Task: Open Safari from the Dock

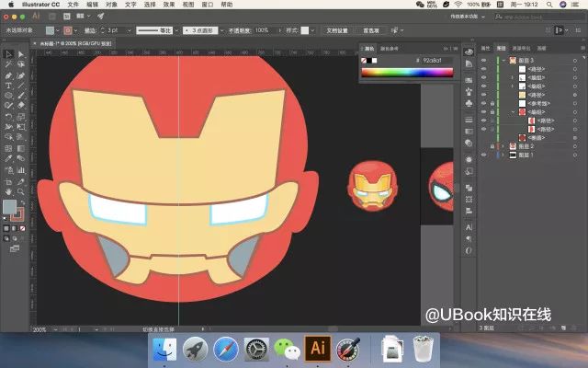Action: pos(226,350)
